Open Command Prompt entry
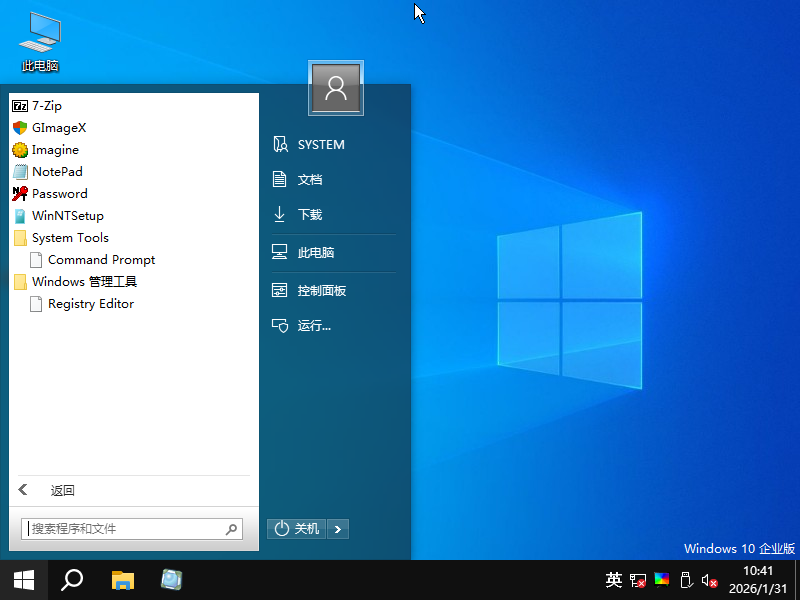 tap(101, 260)
